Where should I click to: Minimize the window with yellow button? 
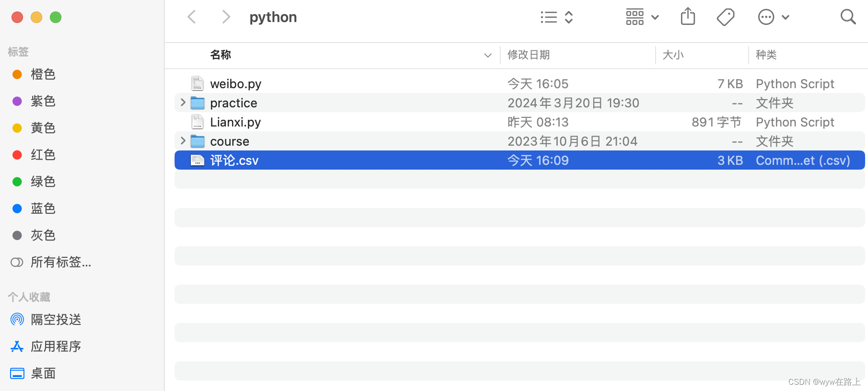36,17
